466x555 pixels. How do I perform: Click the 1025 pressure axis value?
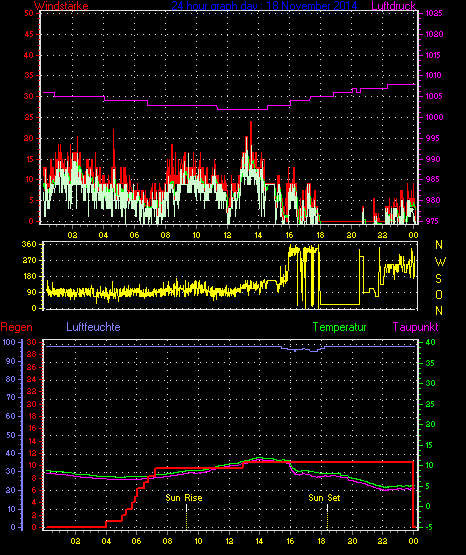[434, 13]
